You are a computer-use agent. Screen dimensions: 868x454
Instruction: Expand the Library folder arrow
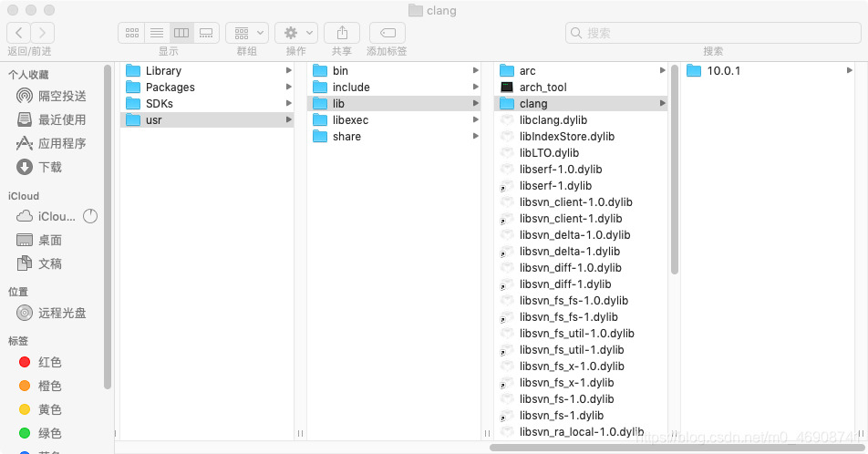click(x=288, y=70)
